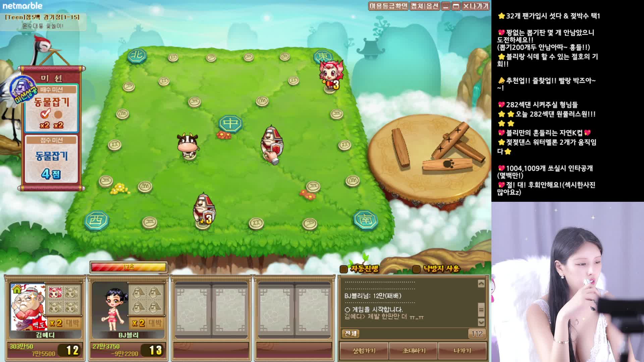Click the streamer webcam feed

click(x=568, y=282)
